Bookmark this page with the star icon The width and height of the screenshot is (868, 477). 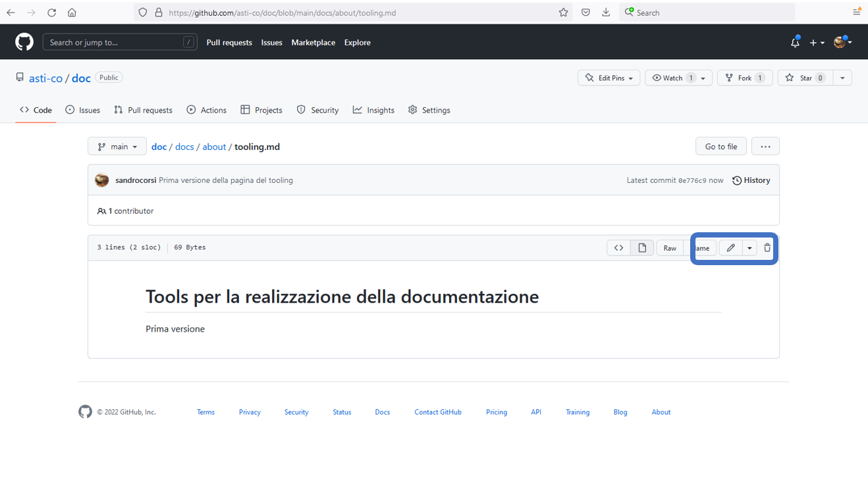564,13
